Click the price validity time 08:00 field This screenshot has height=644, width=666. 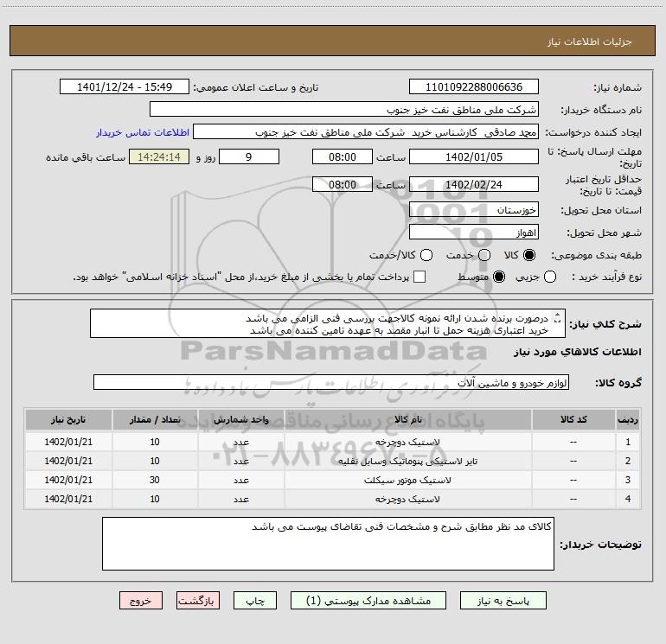[343, 184]
